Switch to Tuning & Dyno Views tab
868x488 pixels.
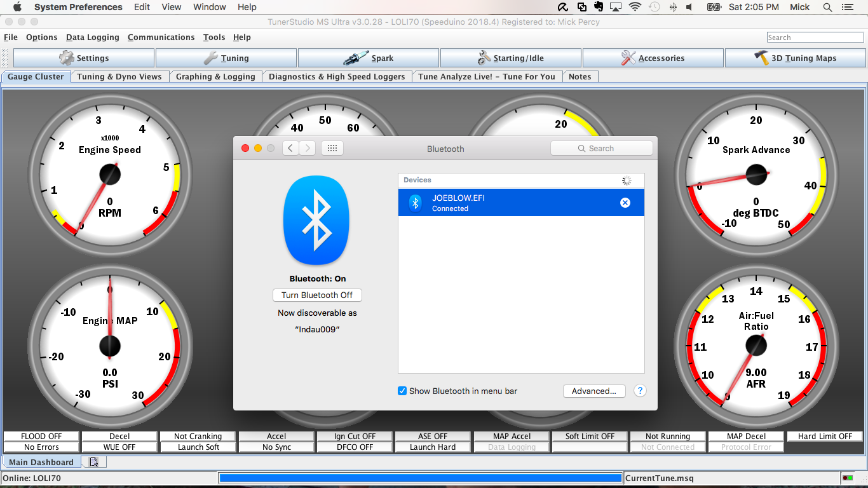tap(119, 77)
